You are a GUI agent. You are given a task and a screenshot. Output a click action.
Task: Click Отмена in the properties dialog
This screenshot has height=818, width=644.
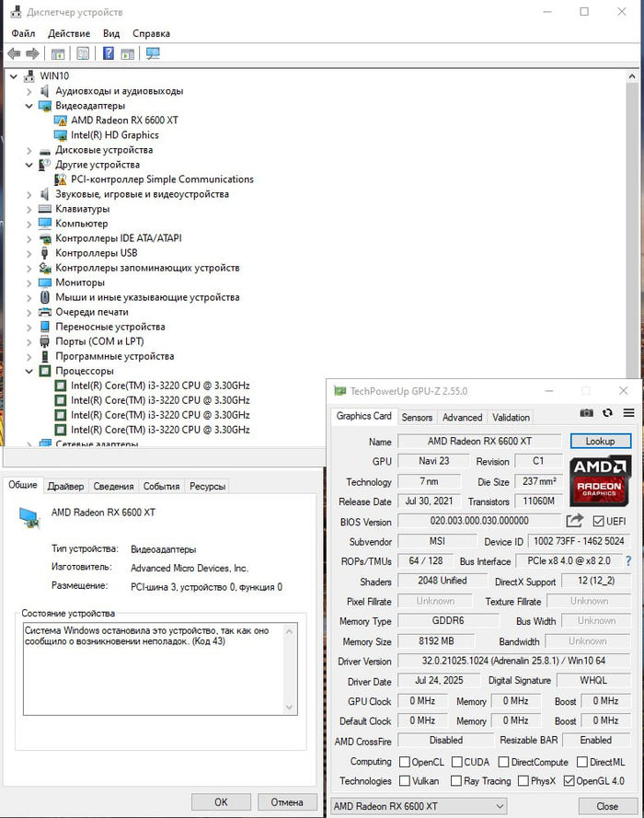click(x=287, y=801)
